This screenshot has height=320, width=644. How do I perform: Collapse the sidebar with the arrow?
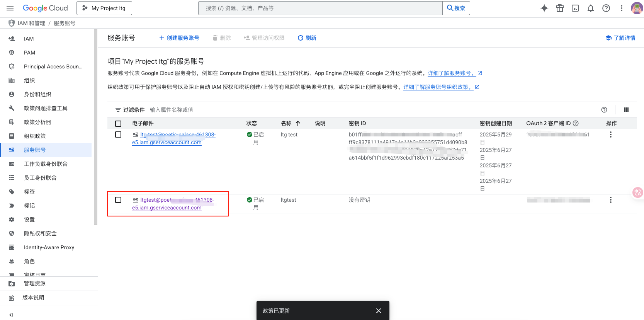pos(11,315)
